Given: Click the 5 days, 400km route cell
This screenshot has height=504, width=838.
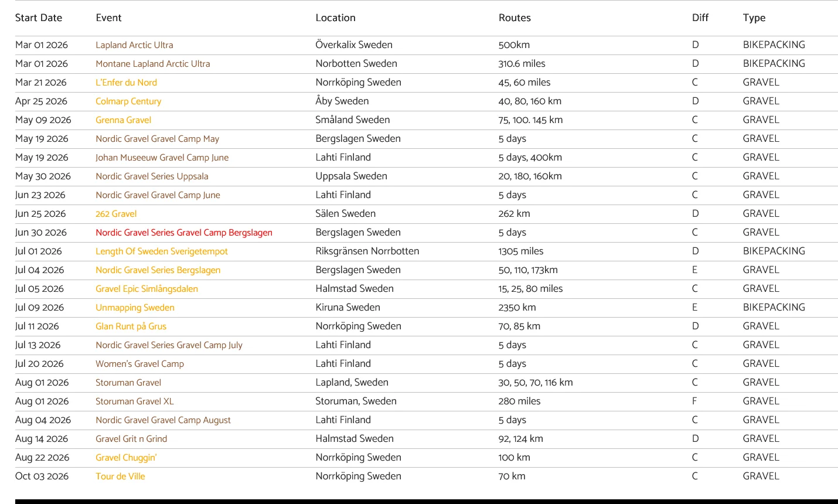Looking at the screenshot, I should [530, 158].
